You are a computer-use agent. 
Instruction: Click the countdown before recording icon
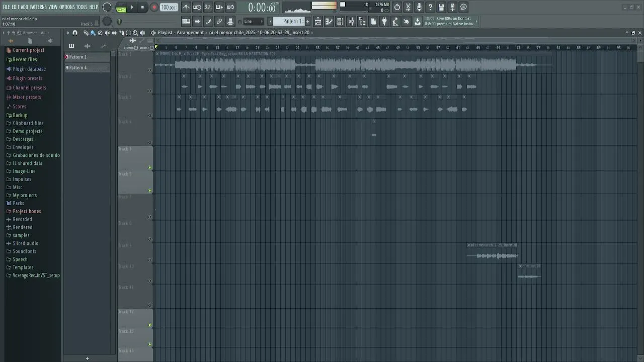click(x=208, y=7)
